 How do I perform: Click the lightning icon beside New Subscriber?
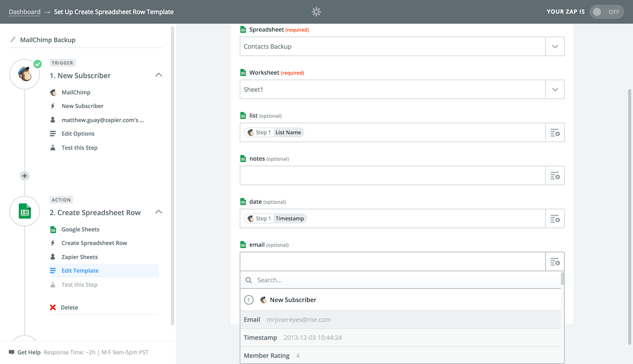click(x=53, y=106)
